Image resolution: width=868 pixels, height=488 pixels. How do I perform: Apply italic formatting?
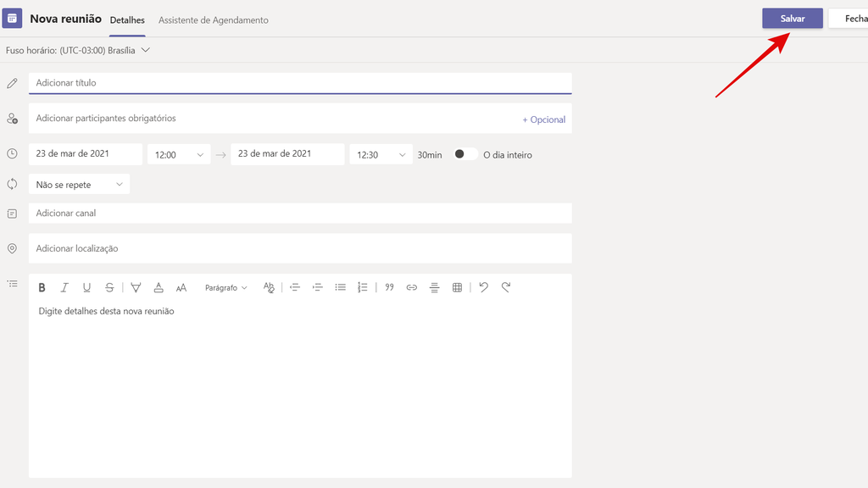64,287
